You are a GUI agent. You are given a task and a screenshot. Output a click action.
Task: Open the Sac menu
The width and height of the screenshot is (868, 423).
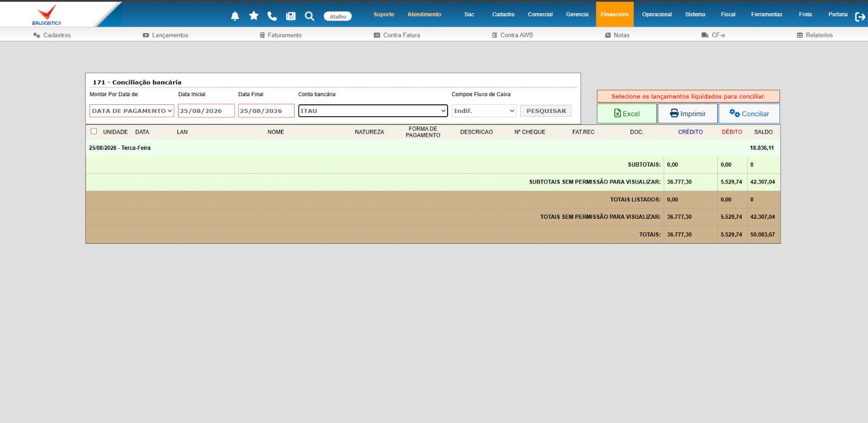469,15
